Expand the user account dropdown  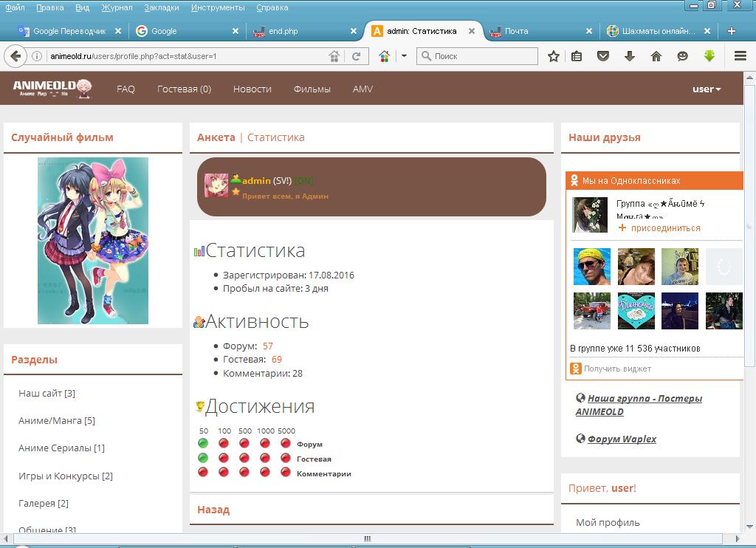coord(707,89)
